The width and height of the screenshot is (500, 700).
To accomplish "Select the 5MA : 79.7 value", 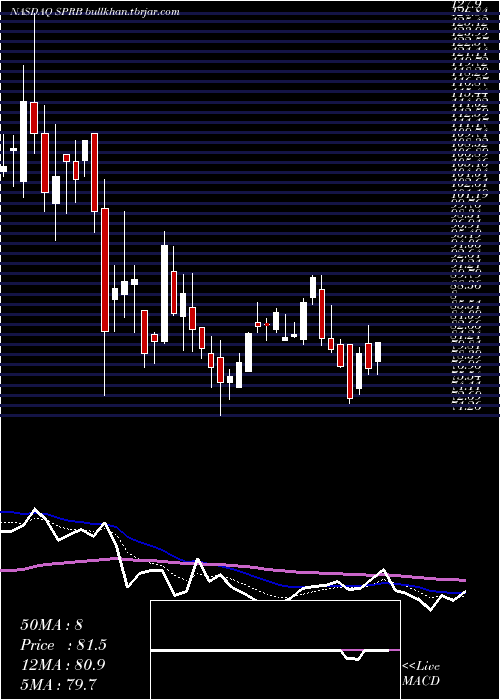I will 58,684.
